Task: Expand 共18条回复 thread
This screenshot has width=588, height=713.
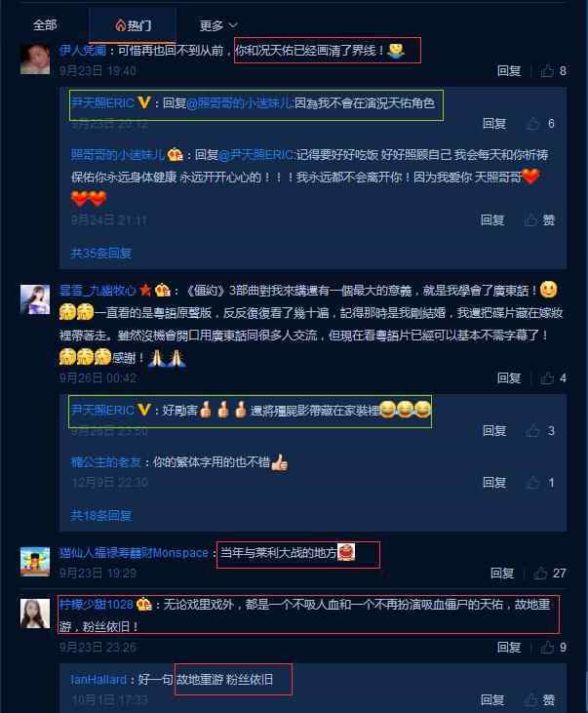Action: [x=101, y=516]
